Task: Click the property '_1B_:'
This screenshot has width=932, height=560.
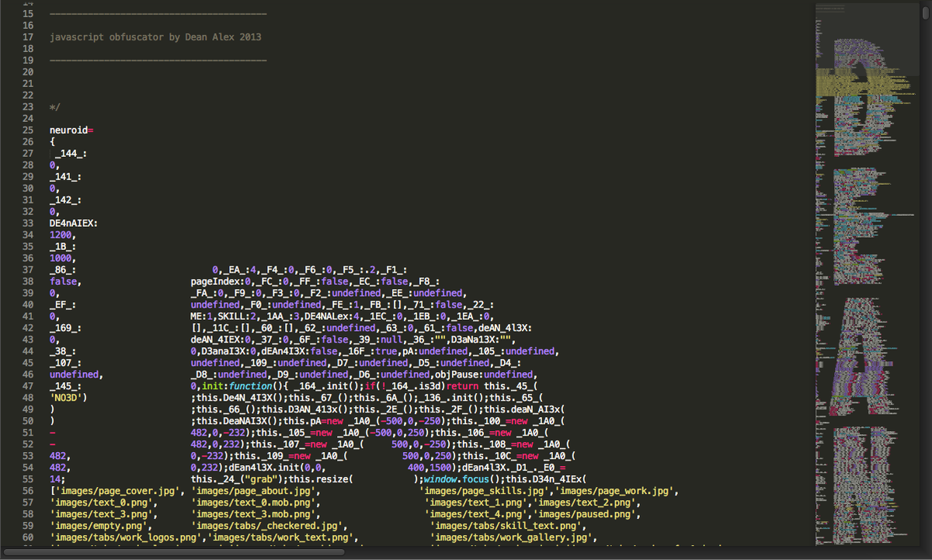Action: 62,246
